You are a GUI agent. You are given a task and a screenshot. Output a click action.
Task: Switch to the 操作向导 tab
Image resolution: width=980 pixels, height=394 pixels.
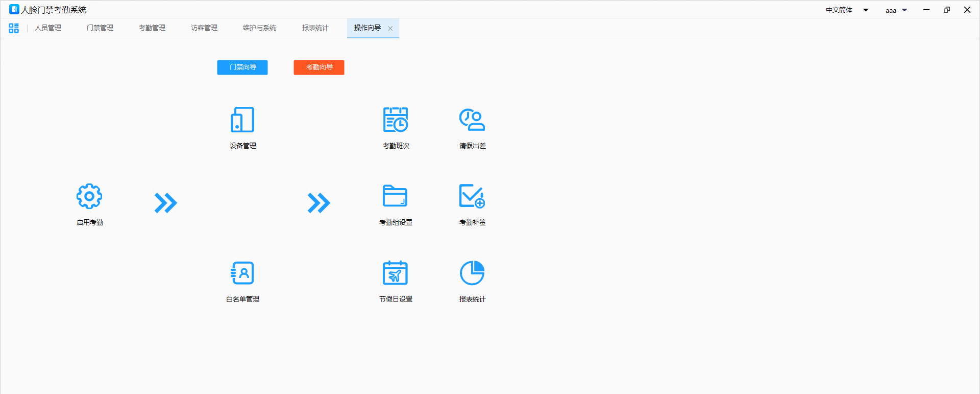[x=367, y=28]
